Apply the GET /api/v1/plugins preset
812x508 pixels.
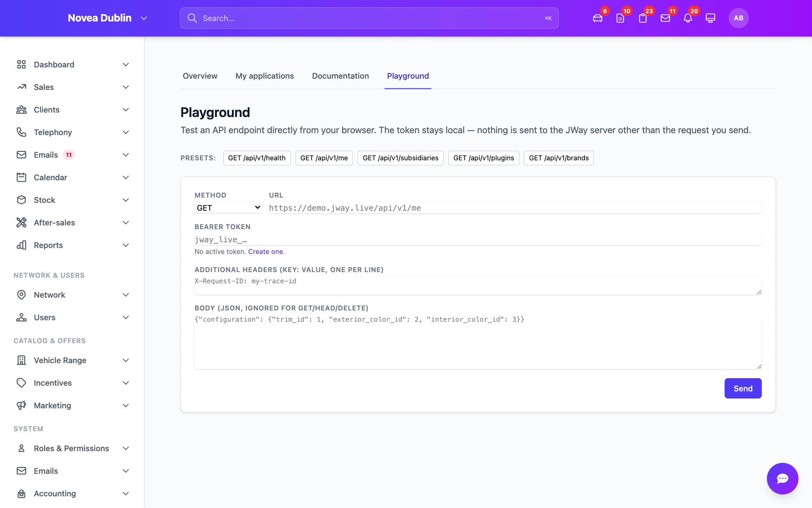(483, 158)
